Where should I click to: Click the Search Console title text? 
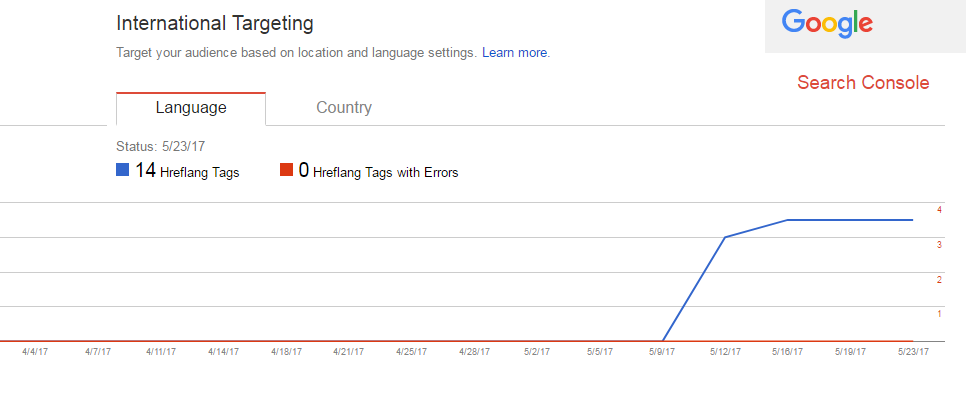pos(863,82)
